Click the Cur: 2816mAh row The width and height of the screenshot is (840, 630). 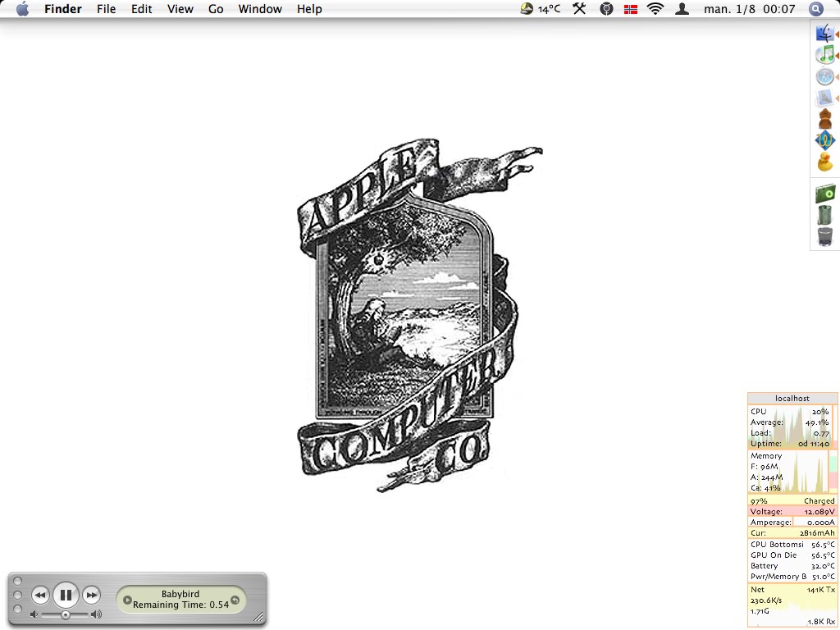(792, 533)
